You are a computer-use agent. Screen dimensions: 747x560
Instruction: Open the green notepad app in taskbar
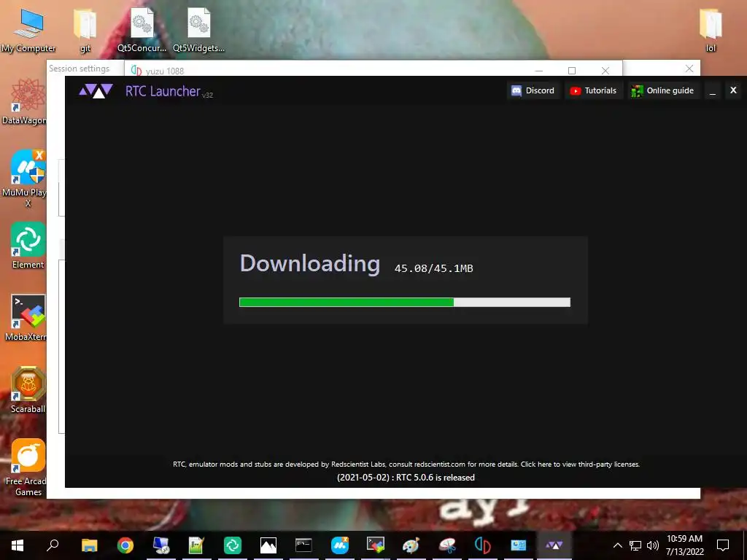tap(197, 545)
